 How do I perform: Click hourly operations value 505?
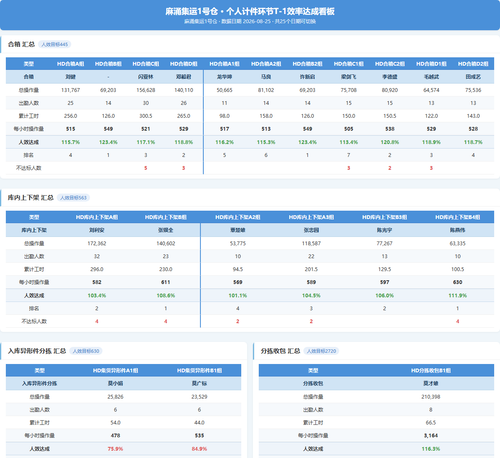349,129
